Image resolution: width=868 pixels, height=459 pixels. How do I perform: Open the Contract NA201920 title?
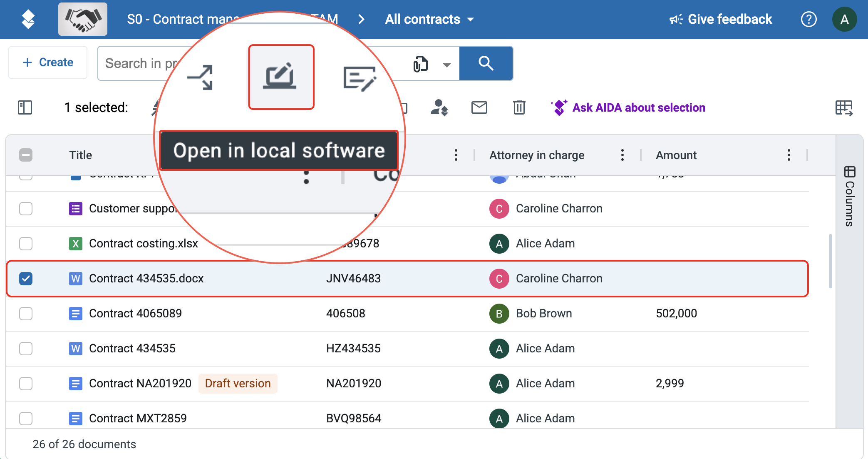click(x=140, y=383)
